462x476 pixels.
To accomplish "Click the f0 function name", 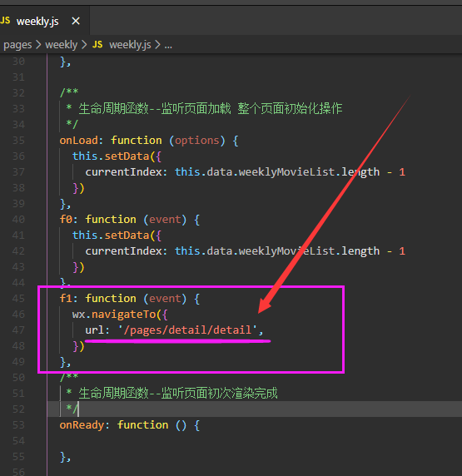I will [x=66, y=219].
